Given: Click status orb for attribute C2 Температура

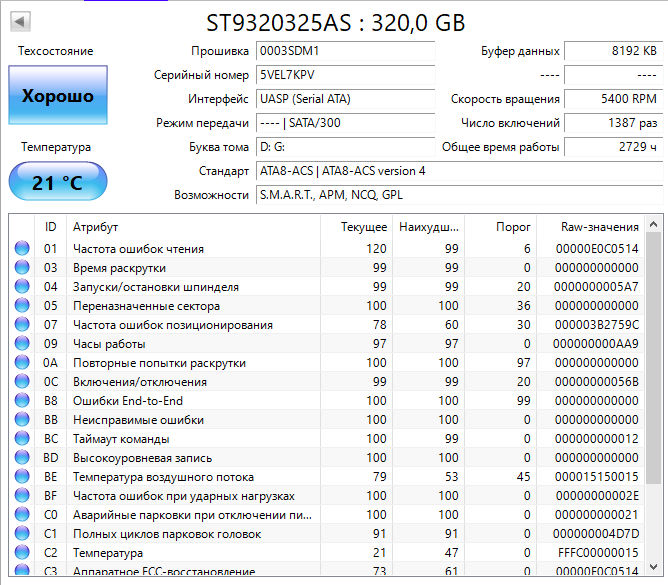Looking at the screenshot, I should coord(22,553).
